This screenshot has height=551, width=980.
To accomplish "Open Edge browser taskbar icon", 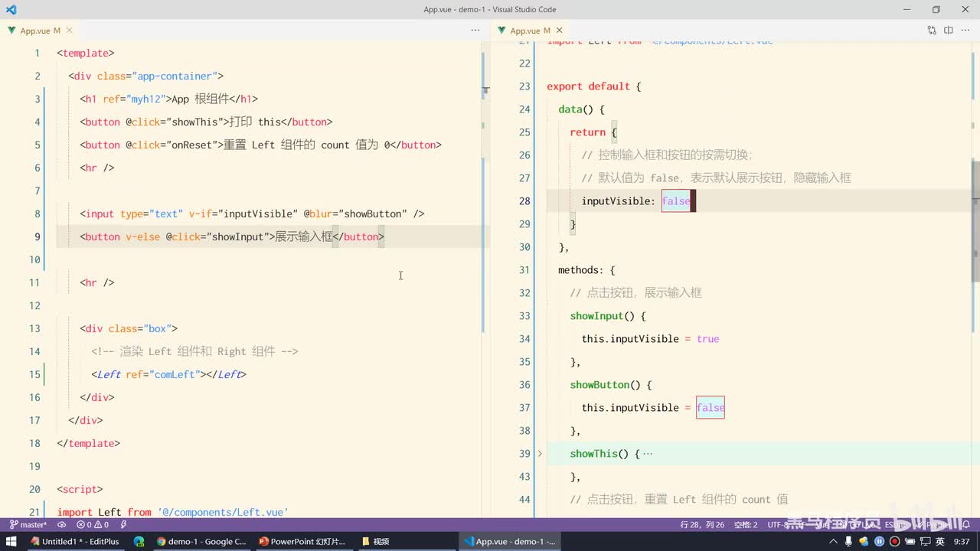I will pos(139,541).
